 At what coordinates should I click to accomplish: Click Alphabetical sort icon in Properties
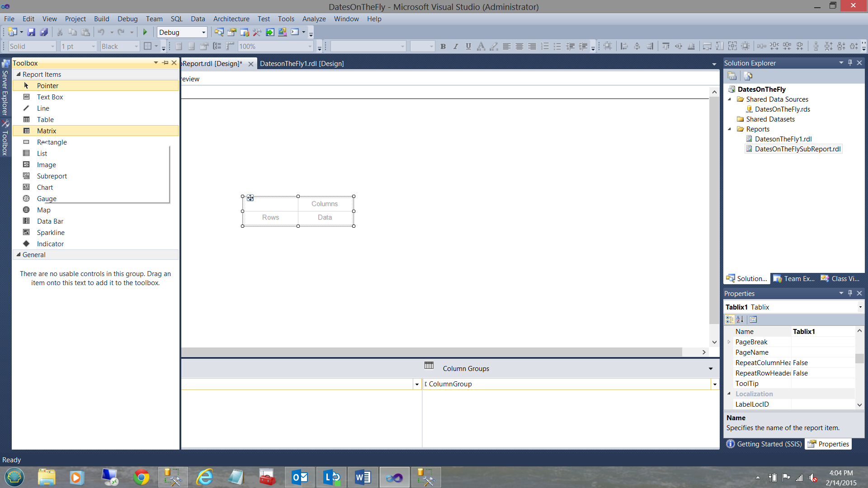click(x=740, y=319)
